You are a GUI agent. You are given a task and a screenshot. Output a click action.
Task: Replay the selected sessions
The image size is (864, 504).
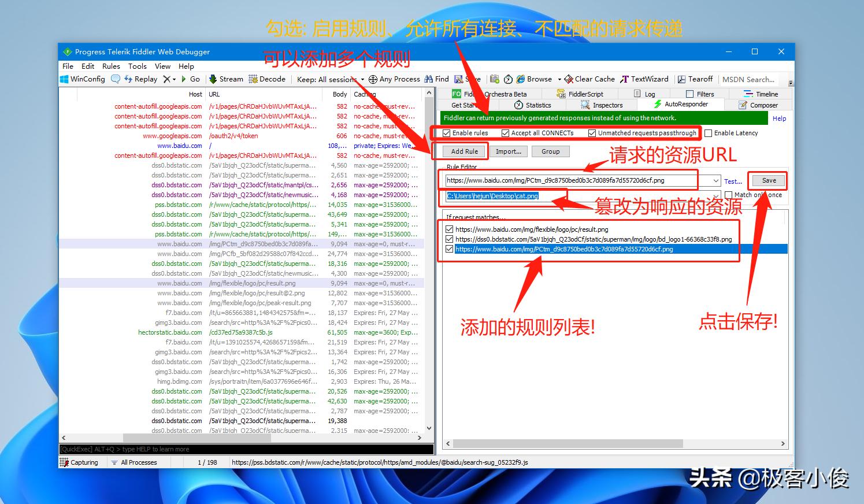(x=140, y=79)
